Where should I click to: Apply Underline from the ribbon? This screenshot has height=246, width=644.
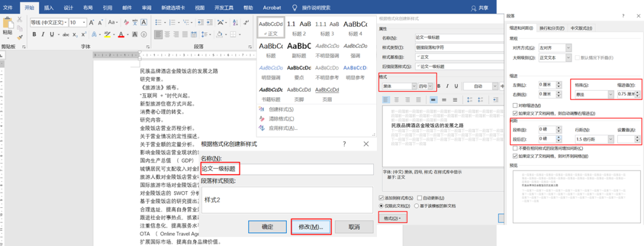52,35
